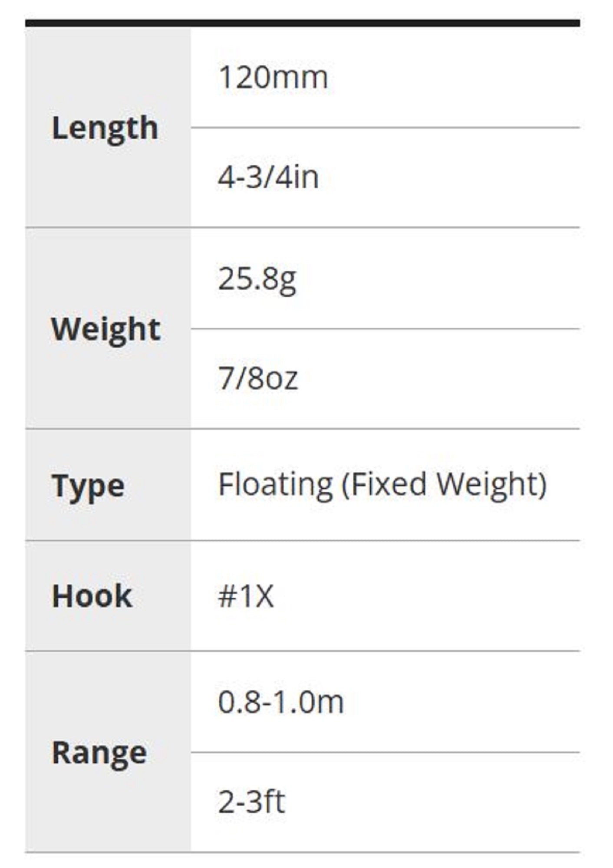
Task: Select the 0.8-1.0m range value
Action: pos(281,702)
